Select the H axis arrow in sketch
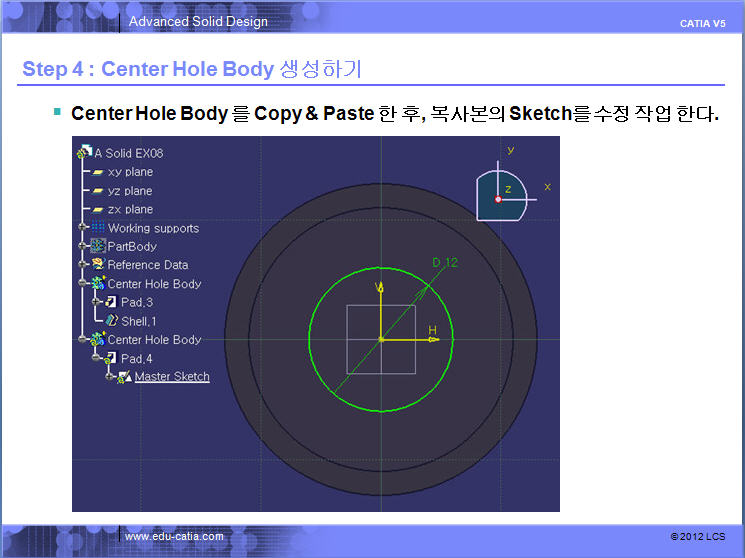 pyautogui.click(x=432, y=339)
